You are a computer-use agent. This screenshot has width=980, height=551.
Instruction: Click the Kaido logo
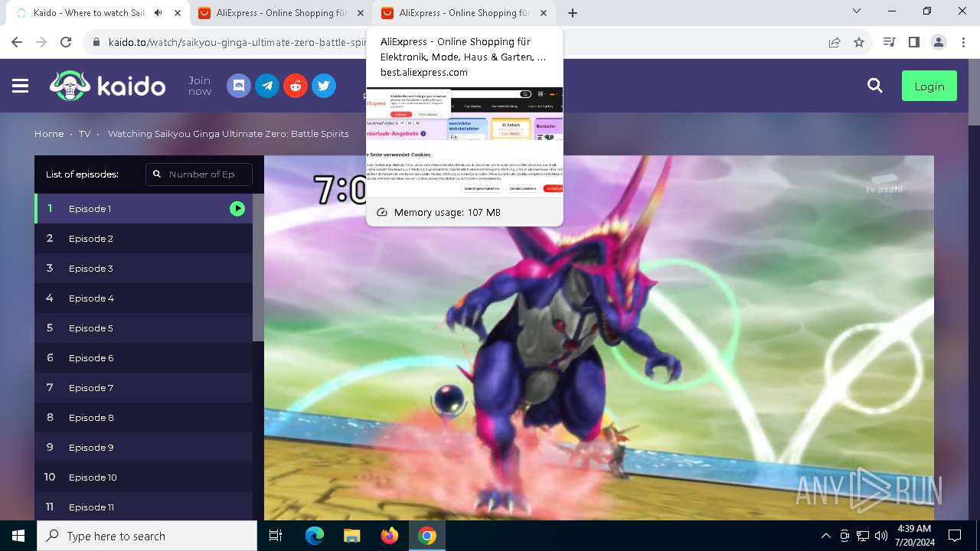[107, 86]
